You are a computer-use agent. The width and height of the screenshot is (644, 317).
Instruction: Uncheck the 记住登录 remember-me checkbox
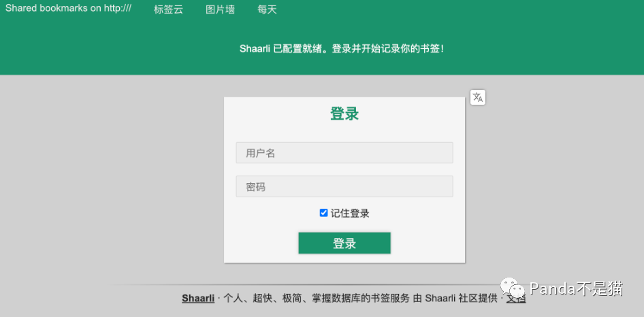click(x=323, y=213)
